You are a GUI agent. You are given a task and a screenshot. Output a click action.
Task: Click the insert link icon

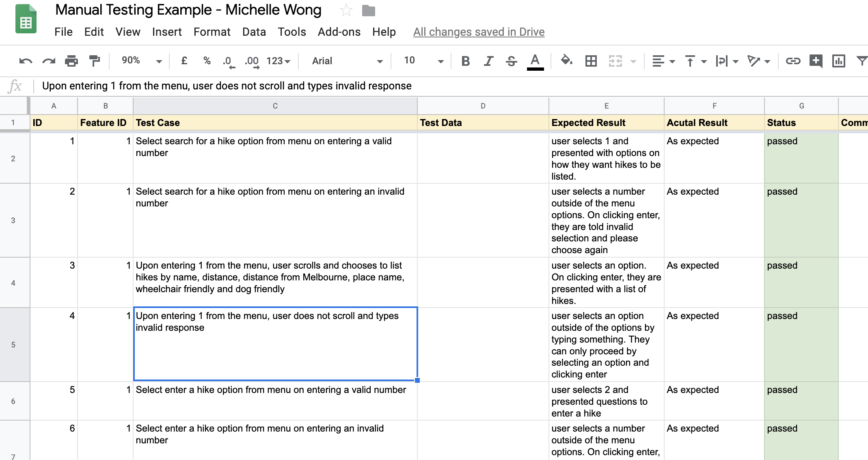point(793,61)
